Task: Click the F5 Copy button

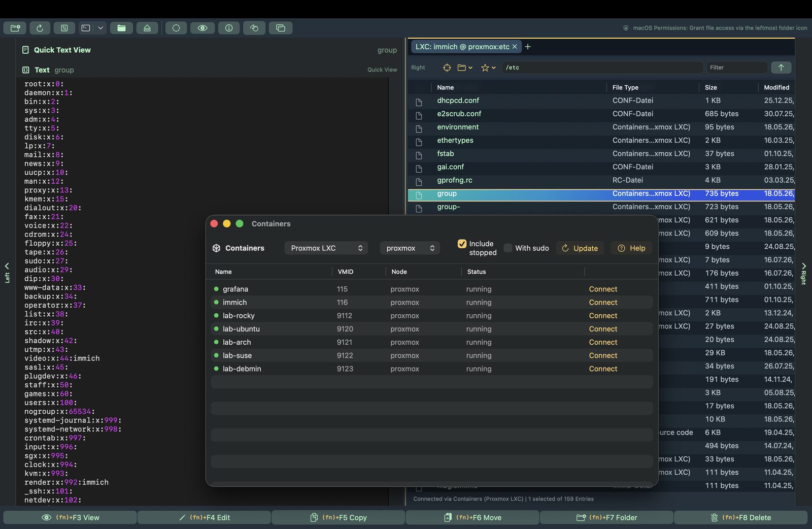Action: 338,517
